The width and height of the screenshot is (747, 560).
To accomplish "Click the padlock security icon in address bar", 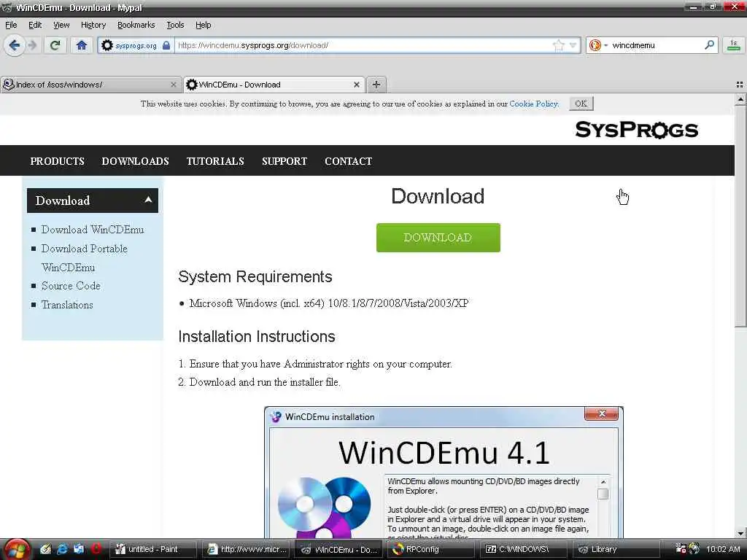I will click(x=166, y=45).
